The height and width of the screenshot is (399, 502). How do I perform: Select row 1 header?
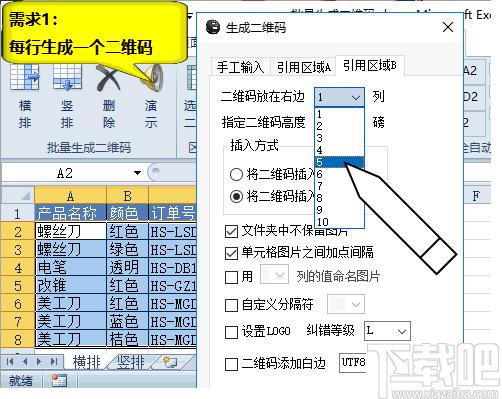pyautogui.click(x=18, y=213)
